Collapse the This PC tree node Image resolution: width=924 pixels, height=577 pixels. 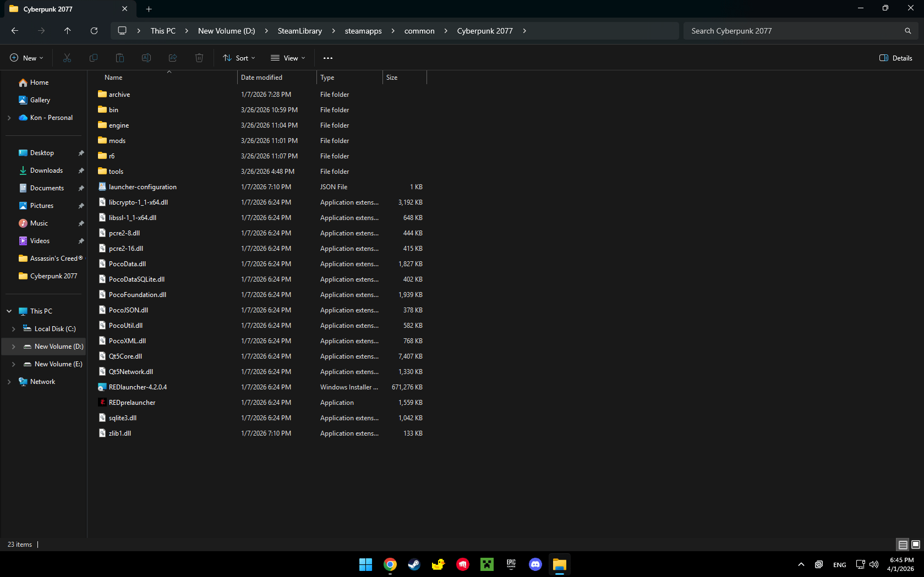(x=9, y=311)
